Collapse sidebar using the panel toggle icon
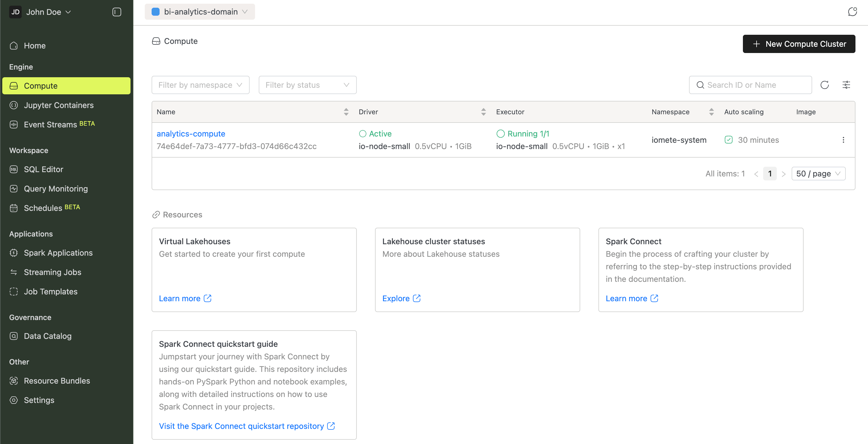 117,12
